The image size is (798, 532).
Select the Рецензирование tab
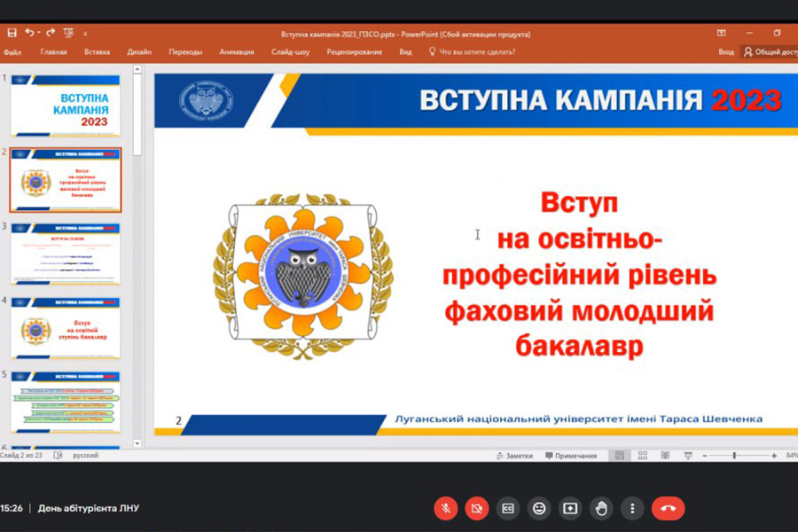point(354,52)
